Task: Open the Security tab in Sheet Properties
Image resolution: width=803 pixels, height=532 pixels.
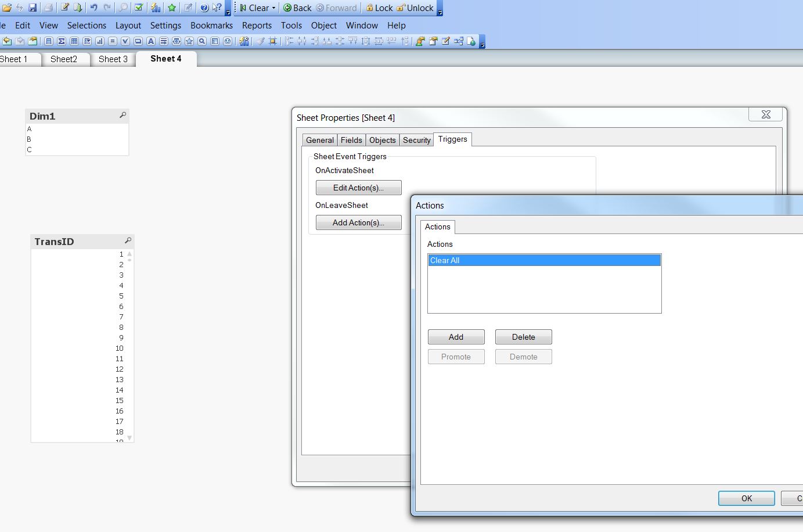Action: (417, 140)
